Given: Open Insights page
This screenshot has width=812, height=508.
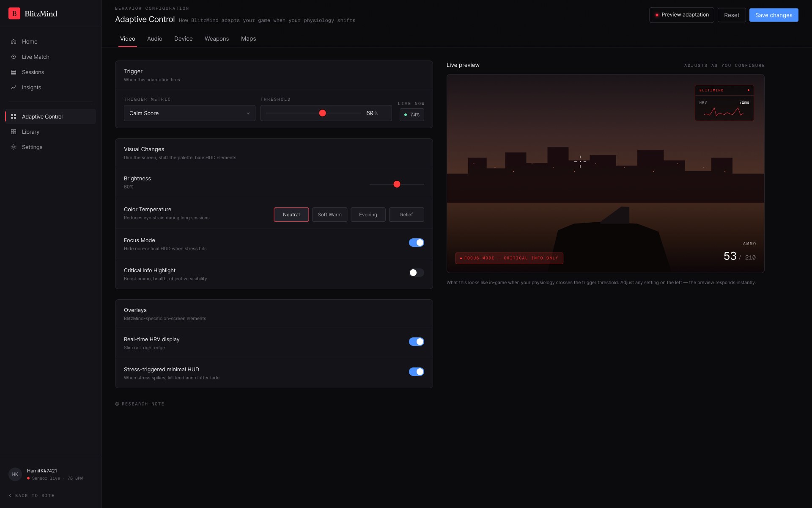Looking at the screenshot, I should click(51, 87).
